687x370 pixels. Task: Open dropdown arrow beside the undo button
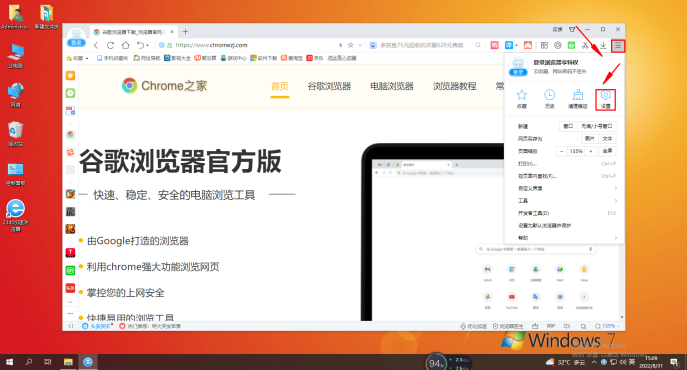147,46
